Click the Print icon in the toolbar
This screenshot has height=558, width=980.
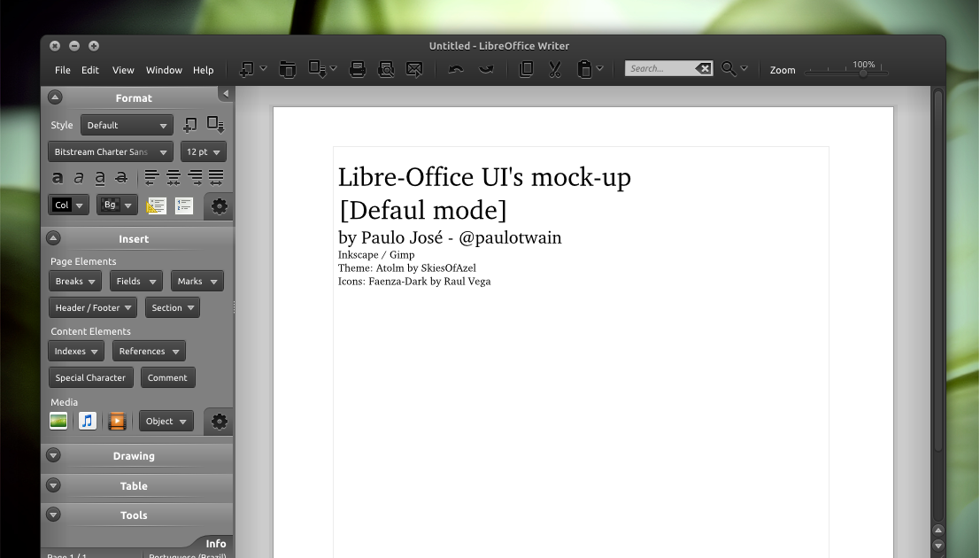pyautogui.click(x=358, y=69)
